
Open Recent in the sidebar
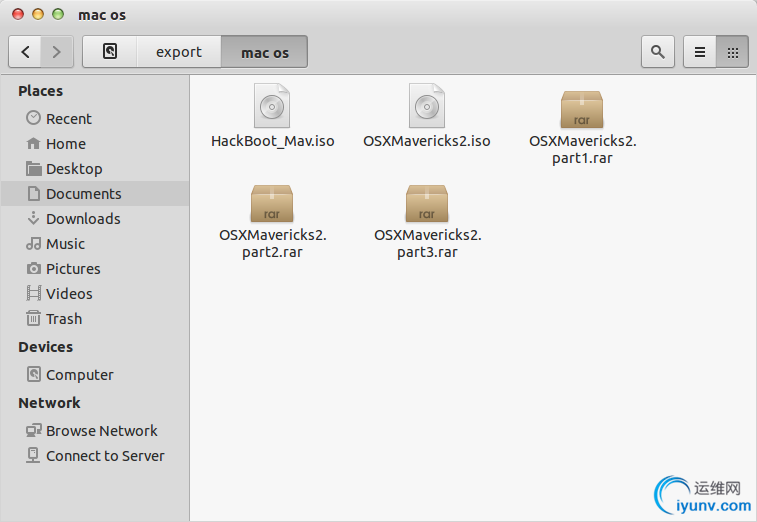(95, 118)
